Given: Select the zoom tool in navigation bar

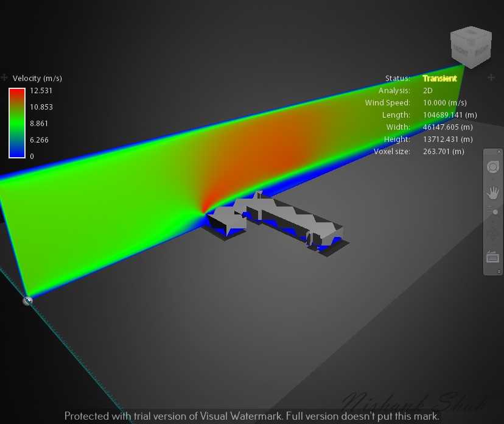Looking at the screenshot, I should click(493, 210).
